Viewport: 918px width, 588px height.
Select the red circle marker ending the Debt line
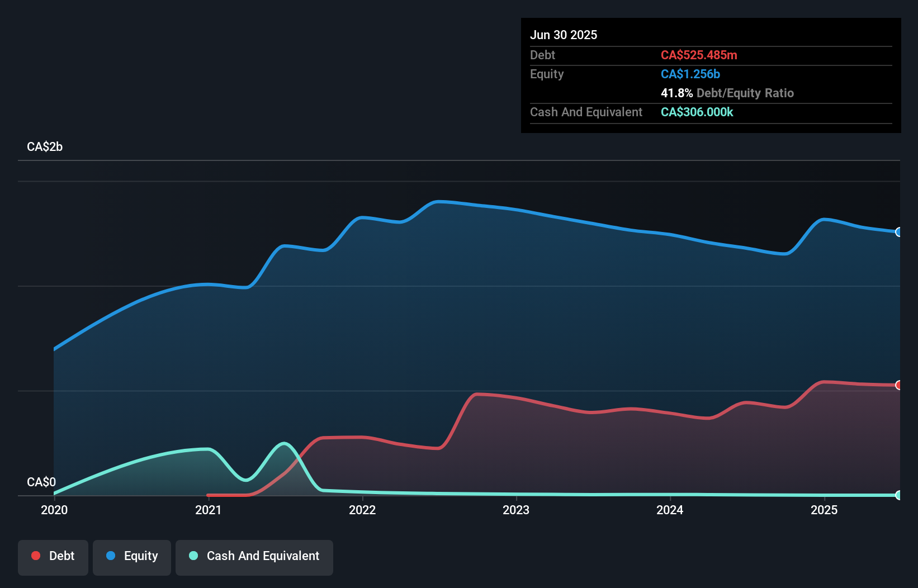click(x=898, y=385)
